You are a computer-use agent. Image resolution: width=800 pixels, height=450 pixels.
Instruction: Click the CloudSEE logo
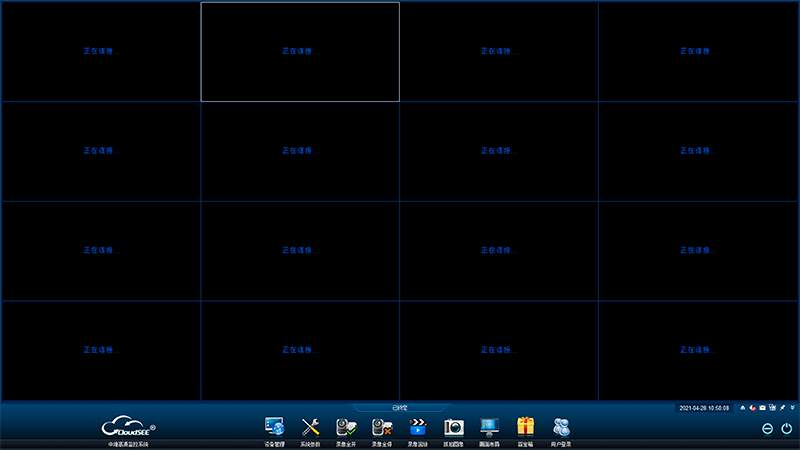coord(128,428)
